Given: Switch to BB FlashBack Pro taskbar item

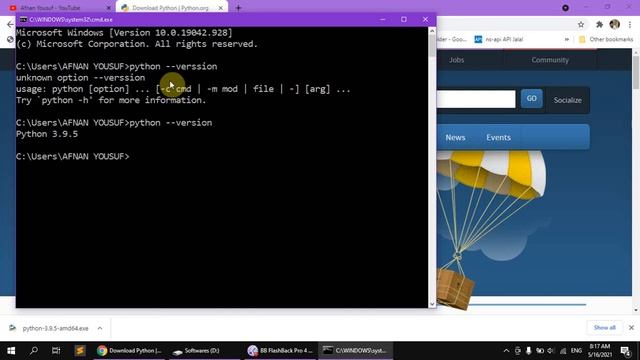Looking at the screenshot, I should point(280,351).
